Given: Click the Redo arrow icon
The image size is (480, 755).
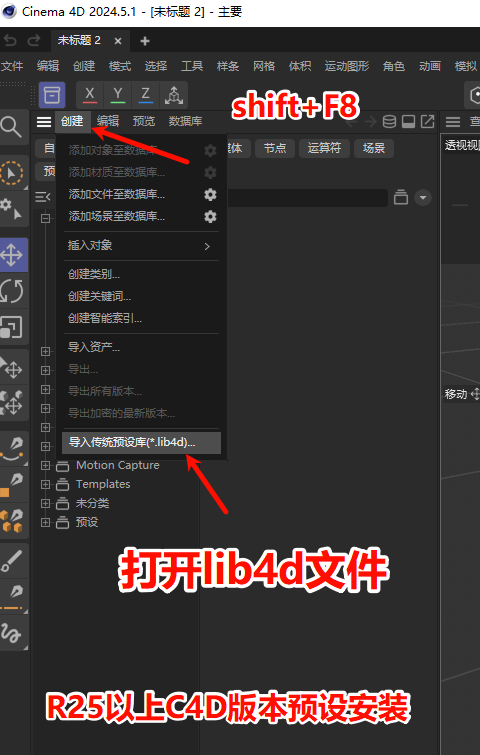Looking at the screenshot, I should coord(33,41).
